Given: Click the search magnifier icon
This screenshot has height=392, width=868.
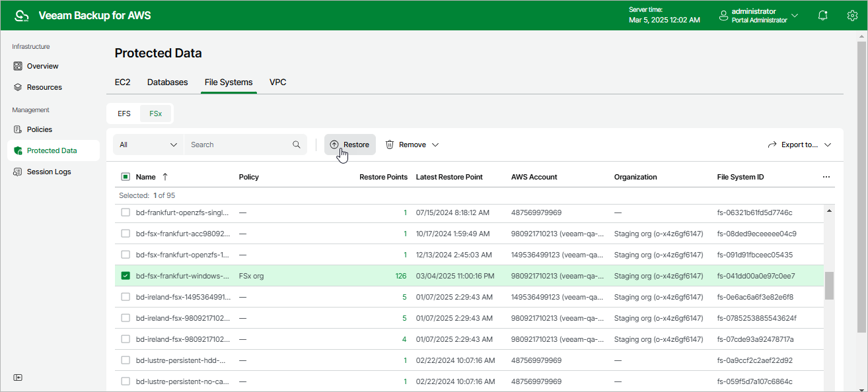Looking at the screenshot, I should click(x=296, y=144).
